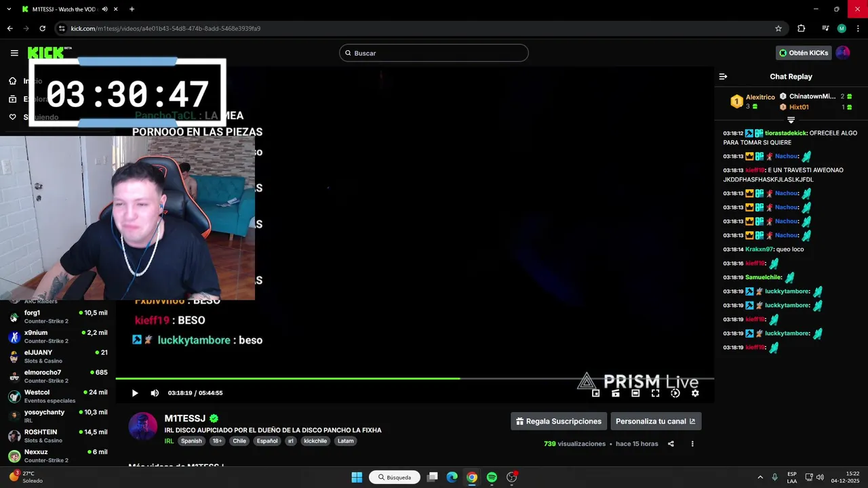Open Westcol channel in sidebar

pyautogui.click(x=58, y=396)
